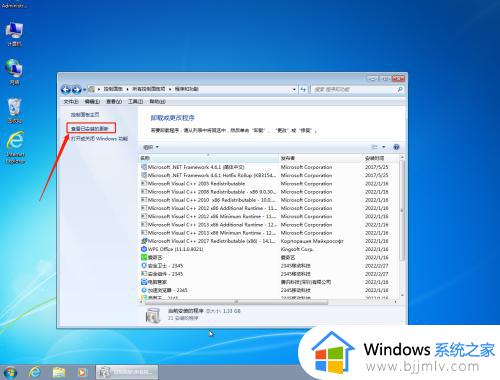Open the 编辑(E) menu
This screenshot has height=380, width=500.
(92, 101)
